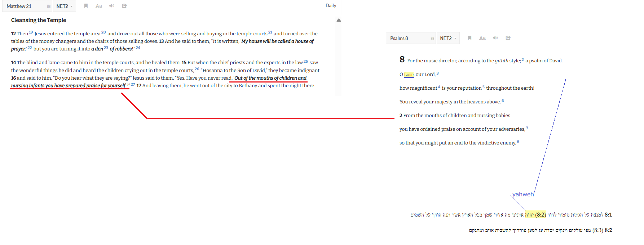Click the bookmark icon in the Matthew 21 toolbar
The height and width of the screenshot is (245, 644).
coord(86,6)
